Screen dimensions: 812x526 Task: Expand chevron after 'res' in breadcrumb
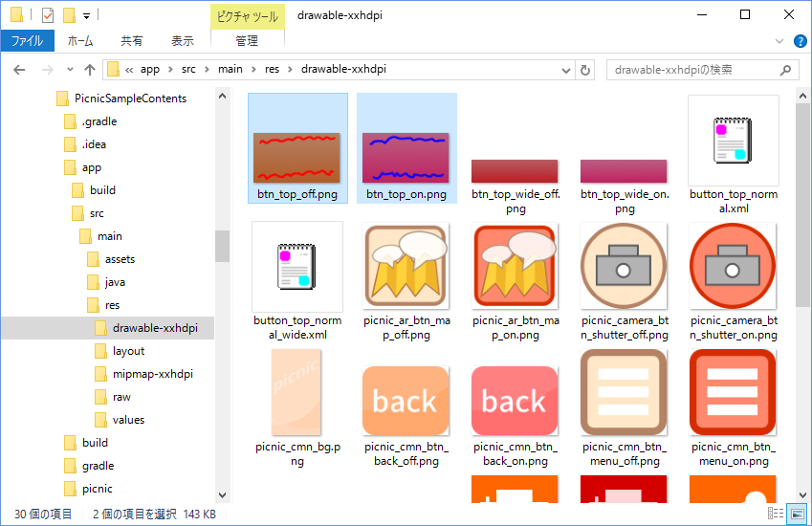point(290,70)
